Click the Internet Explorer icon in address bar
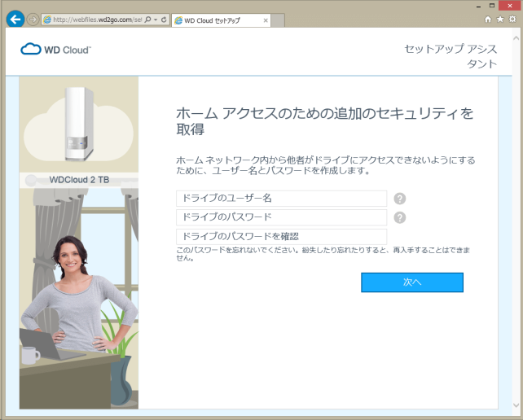This screenshot has height=420, width=523. coord(47,20)
